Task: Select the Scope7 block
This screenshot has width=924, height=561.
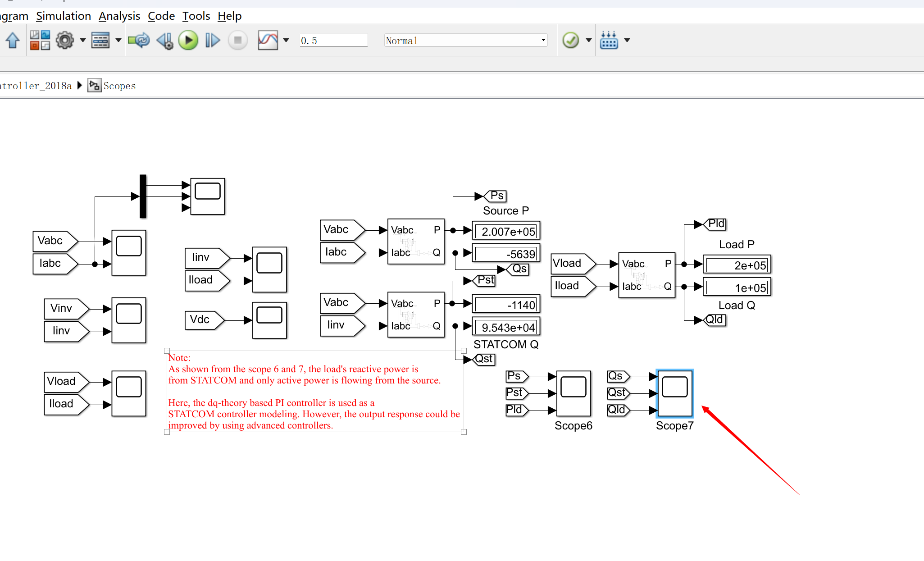Action: click(x=674, y=393)
